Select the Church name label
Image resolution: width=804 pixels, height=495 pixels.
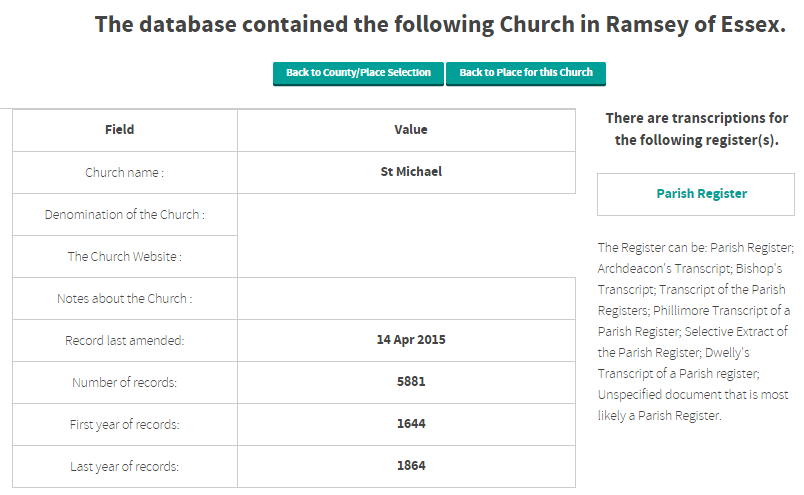[125, 173]
